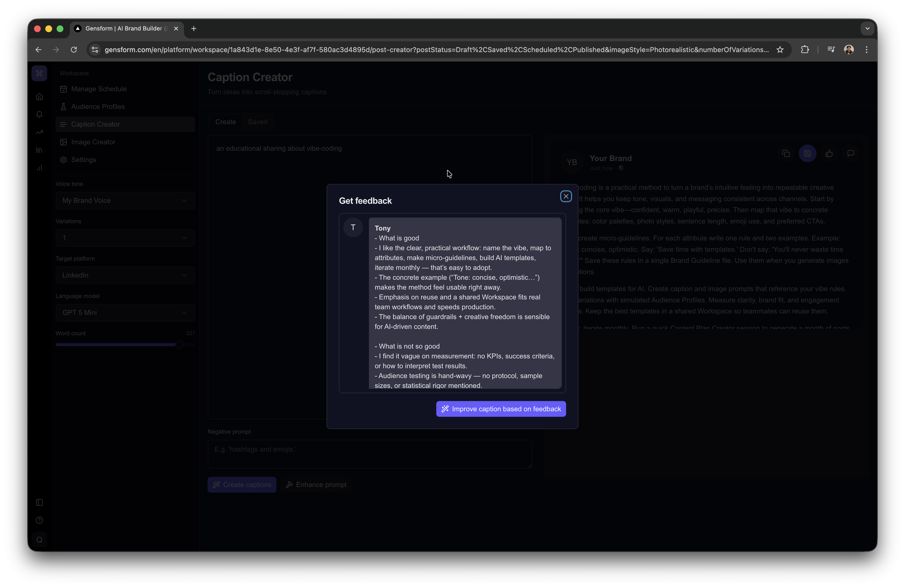Click the Enhance prompt button
Screen dimensions: 905x588
[316, 484]
